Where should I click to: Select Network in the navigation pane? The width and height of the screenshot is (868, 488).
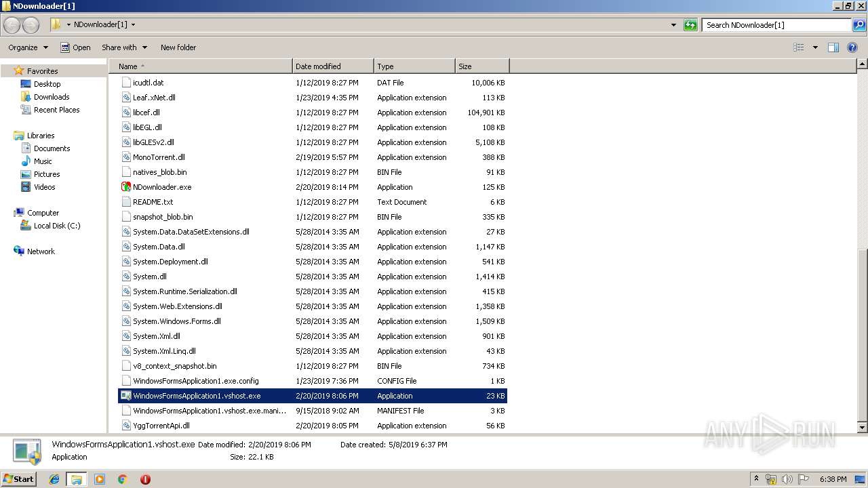point(41,251)
